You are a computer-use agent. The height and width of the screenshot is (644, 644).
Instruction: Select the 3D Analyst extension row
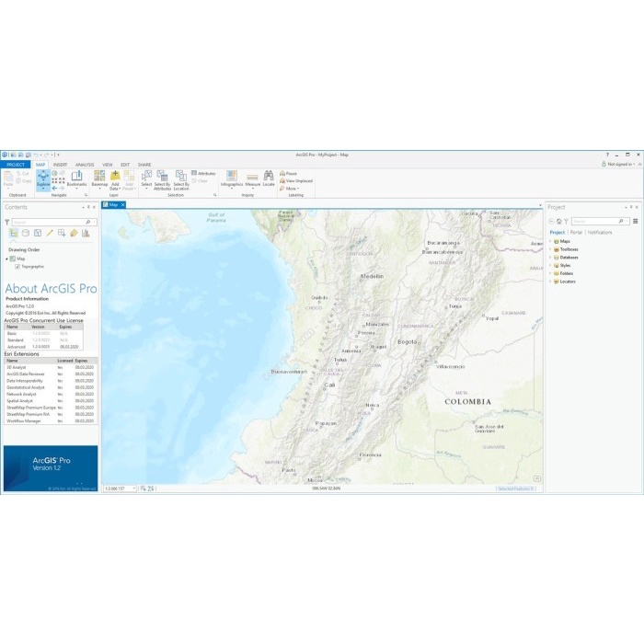tap(51, 368)
